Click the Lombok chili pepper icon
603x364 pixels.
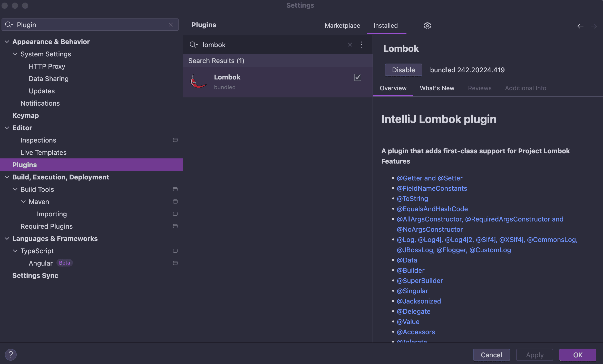(198, 82)
